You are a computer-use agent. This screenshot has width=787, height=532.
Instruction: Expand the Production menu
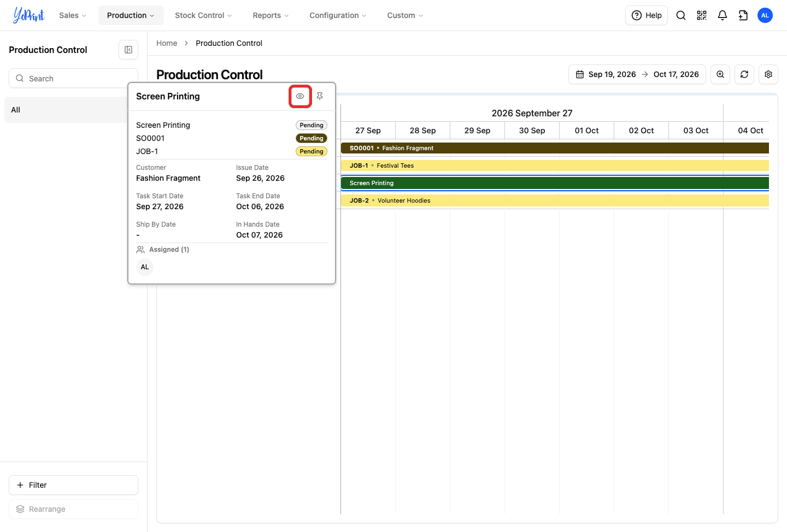[x=131, y=15]
